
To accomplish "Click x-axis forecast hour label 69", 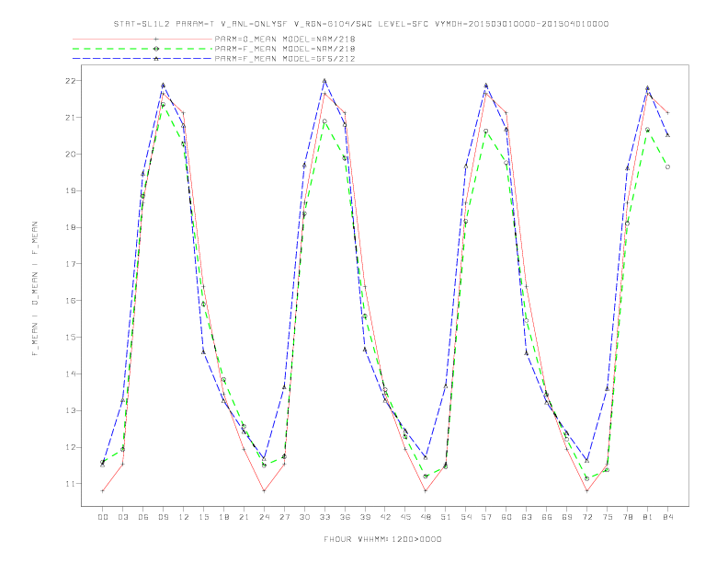I will point(567,517).
